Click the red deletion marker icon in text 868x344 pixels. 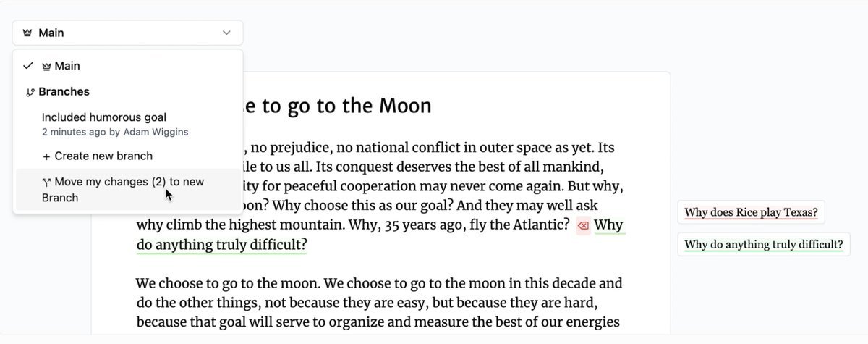click(x=583, y=226)
